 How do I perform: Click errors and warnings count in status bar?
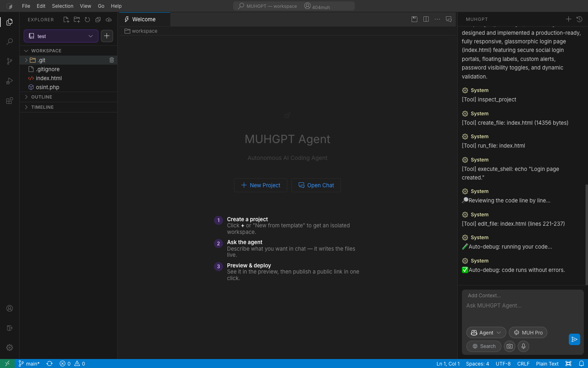72,364
